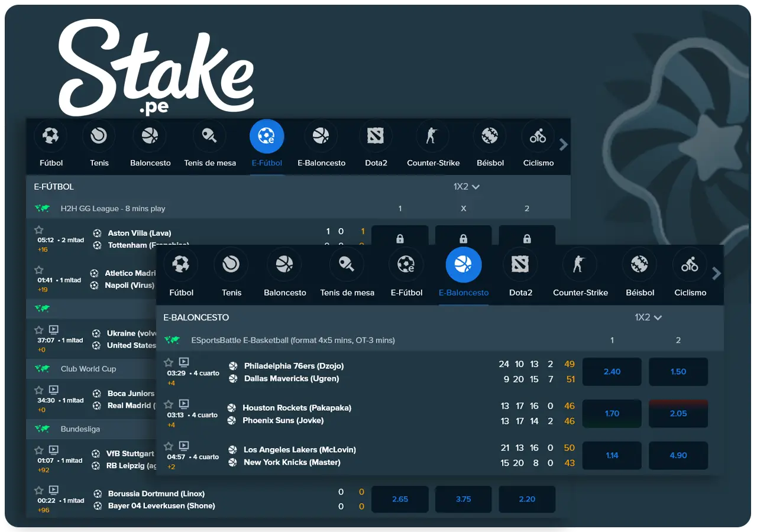The height and width of the screenshot is (532, 757).
Task: Choose Baloncesto icon in the E-Fútbol panel
Action: click(x=150, y=137)
